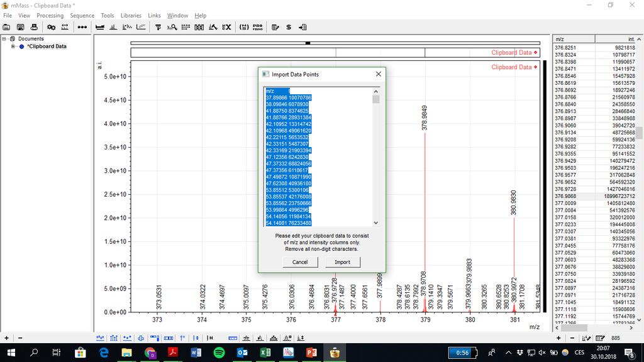Open Excel from the Windows taskbar
This screenshot has width=644, height=362.
(265, 353)
